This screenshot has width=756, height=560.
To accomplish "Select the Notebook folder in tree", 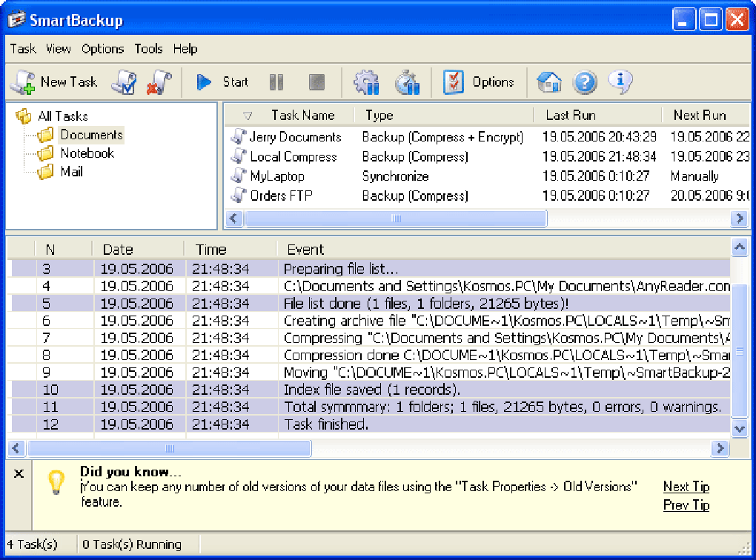I will click(87, 153).
